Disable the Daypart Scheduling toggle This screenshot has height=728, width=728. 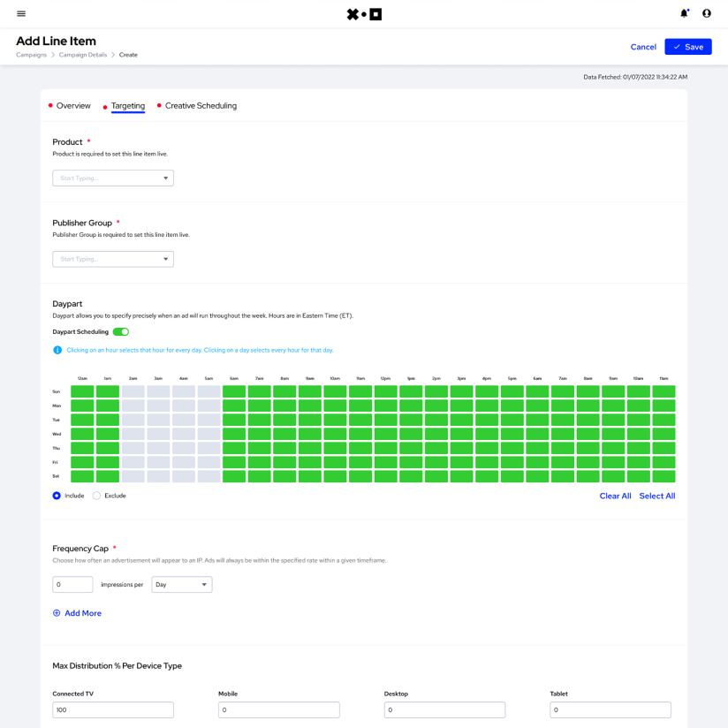(121, 332)
